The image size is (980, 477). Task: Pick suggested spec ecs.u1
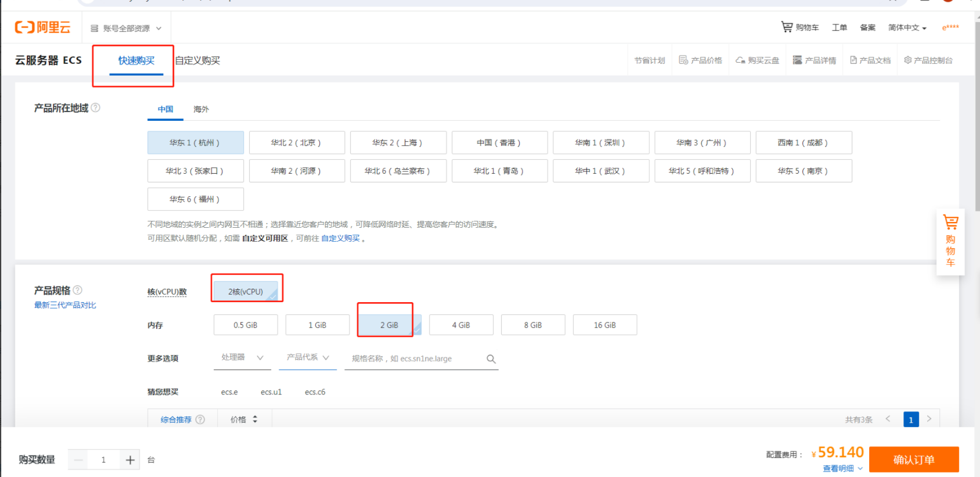pos(271,392)
